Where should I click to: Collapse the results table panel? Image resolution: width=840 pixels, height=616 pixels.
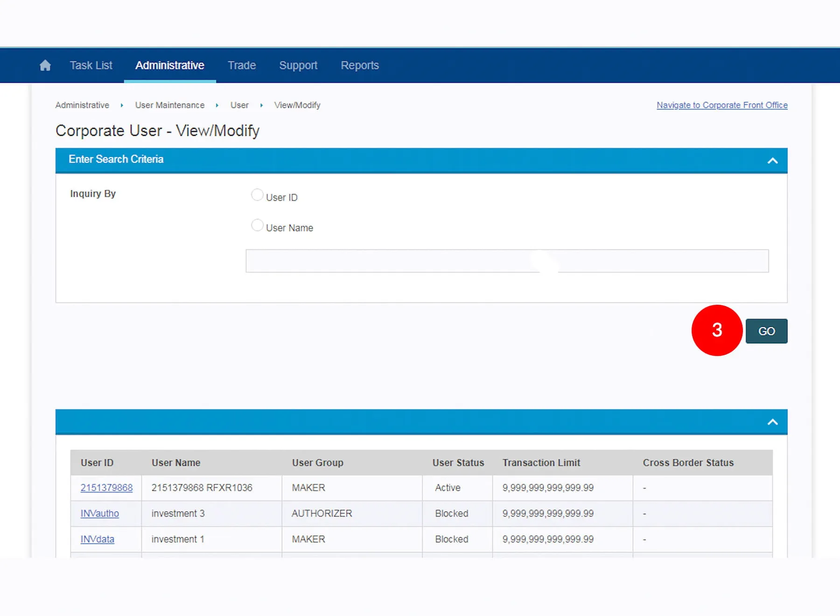click(x=772, y=422)
